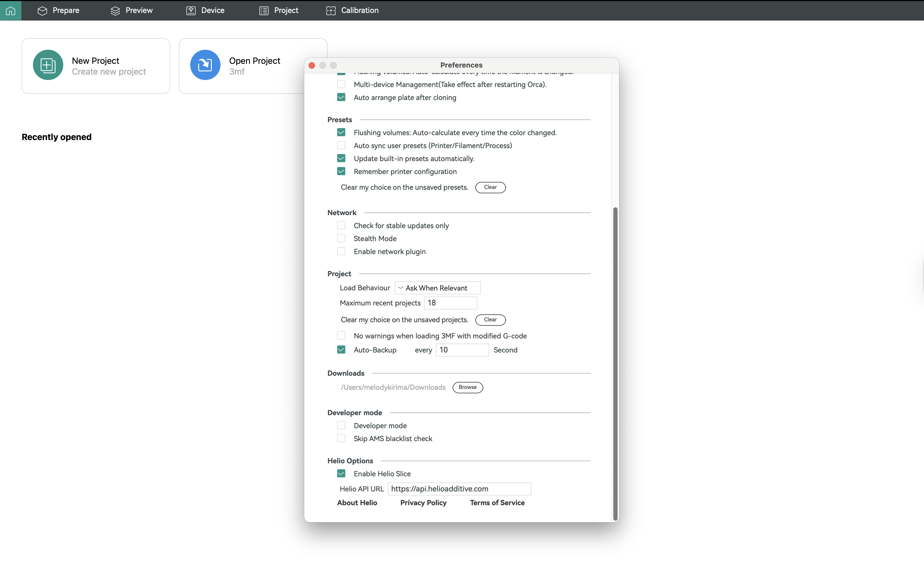Click the Prepare cube icon
The height and width of the screenshot is (579, 924).
(42, 11)
